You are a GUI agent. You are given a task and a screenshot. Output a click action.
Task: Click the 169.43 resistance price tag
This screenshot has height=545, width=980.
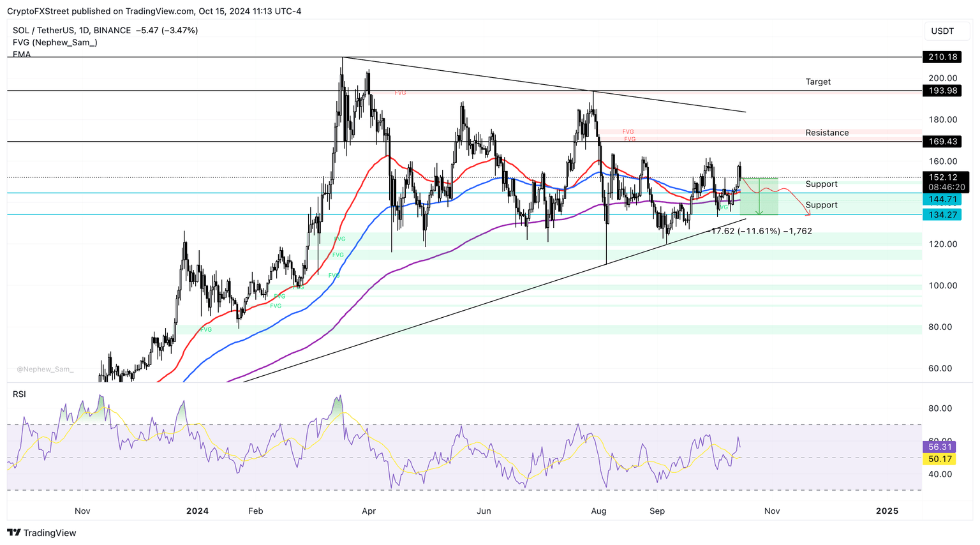[x=942, y=142]
